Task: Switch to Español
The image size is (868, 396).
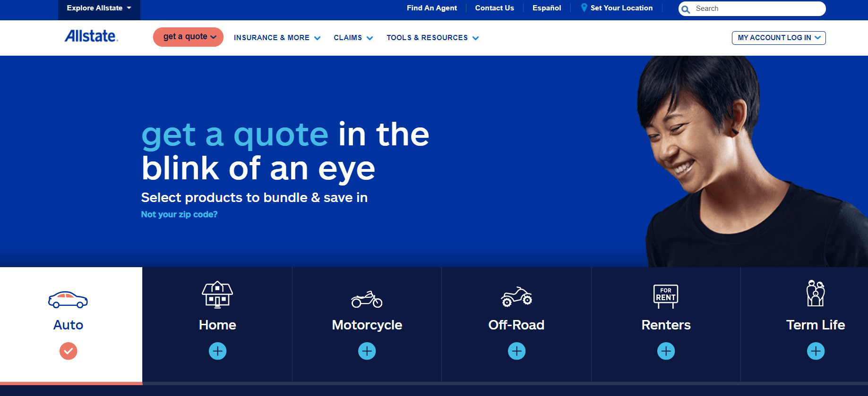Action: tap(547, 8)
